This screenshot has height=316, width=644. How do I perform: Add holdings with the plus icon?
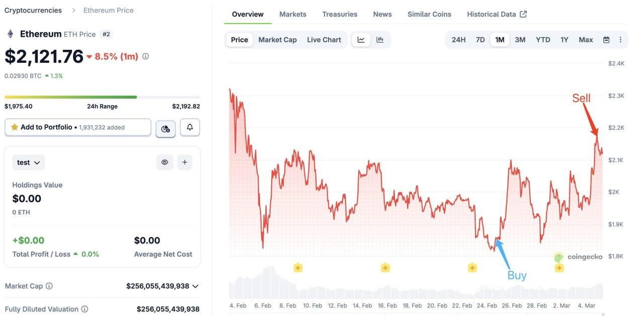click(x=184, y=162)
